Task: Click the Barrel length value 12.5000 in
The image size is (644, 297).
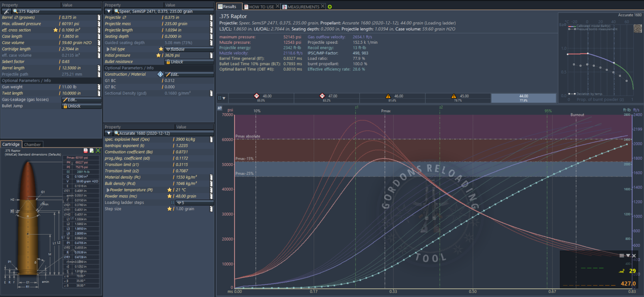Action: pos(71,68)
